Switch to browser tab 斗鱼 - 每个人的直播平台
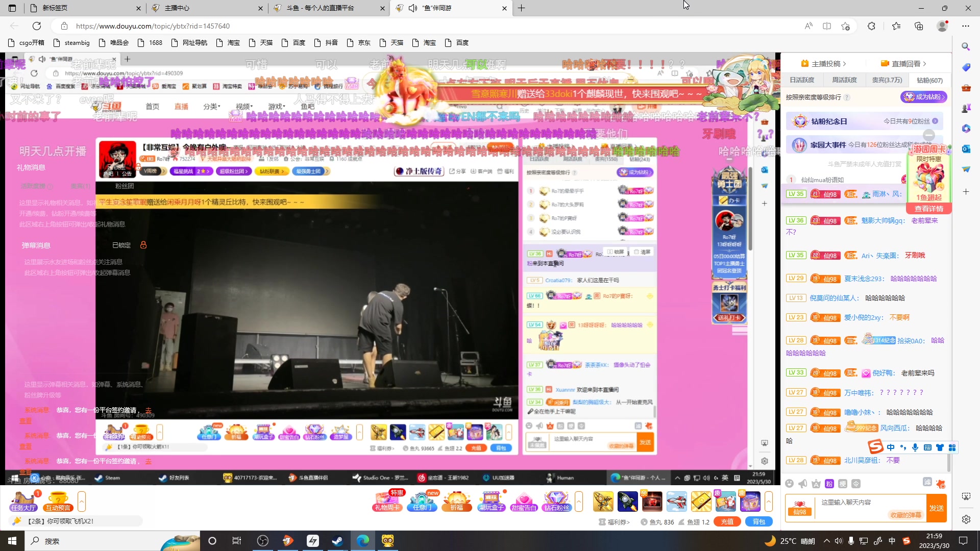This screenshot has height=551, width=980. coord(329,8)
